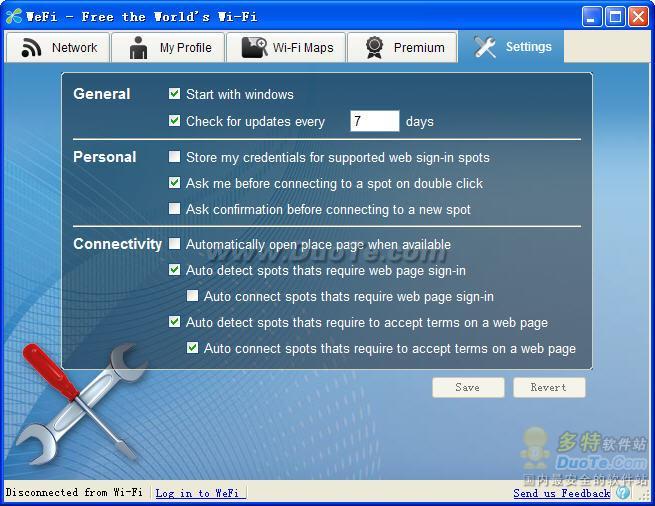Uncheck Auto connect spots requiring accept terms
This screenshot has height=506, width=655.
tap(193, 348)
